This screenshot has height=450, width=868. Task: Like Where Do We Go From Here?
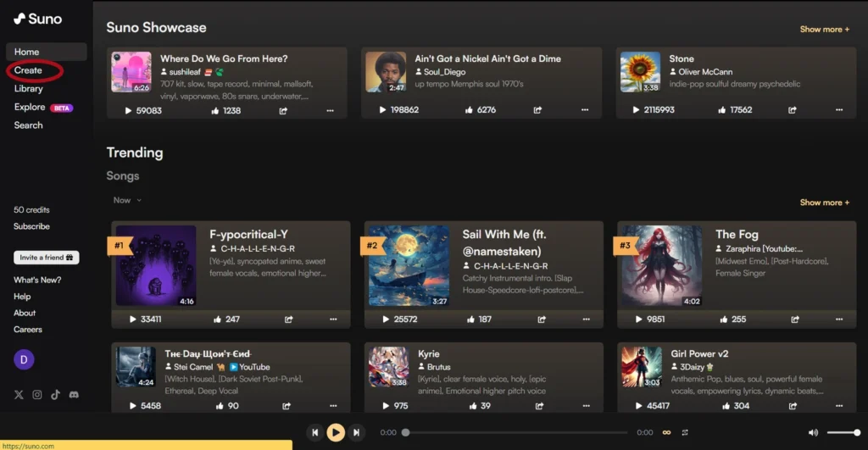pyautogui.click(x=215, y=111)
